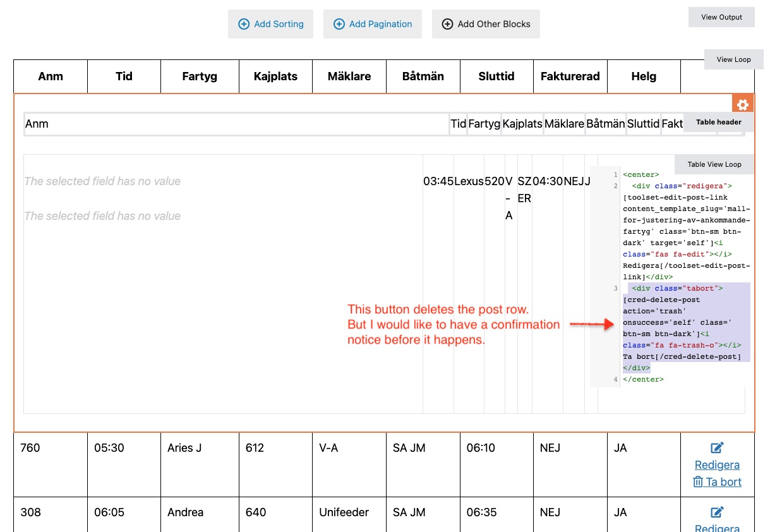Screen dimensions: 770x532
Task: Click the Mäklare column header
Action: click(x=349, y=76)
